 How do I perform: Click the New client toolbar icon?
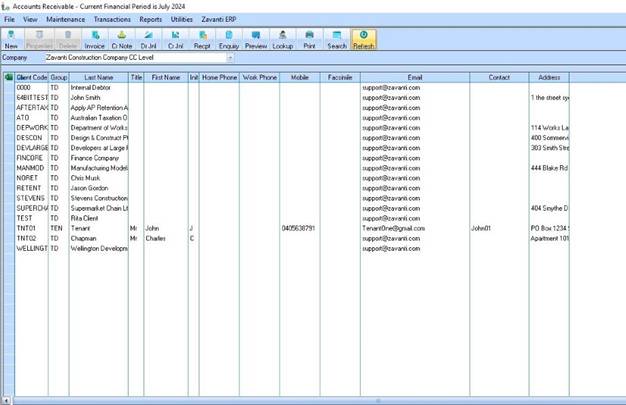pyautogui.click(x=11, y=39)
